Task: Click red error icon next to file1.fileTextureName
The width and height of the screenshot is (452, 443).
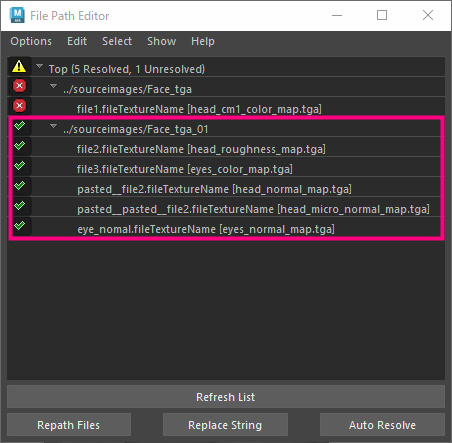Action: [19, 106]
